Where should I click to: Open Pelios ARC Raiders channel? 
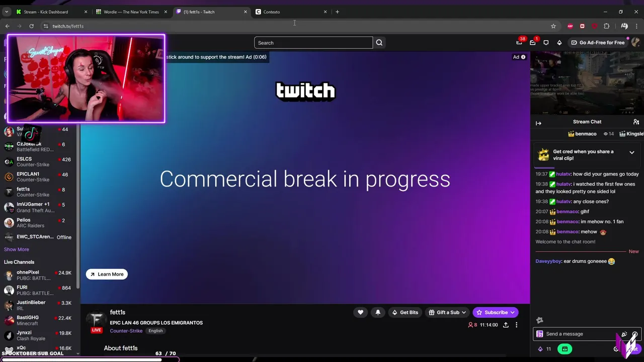(x=38, y=222)
